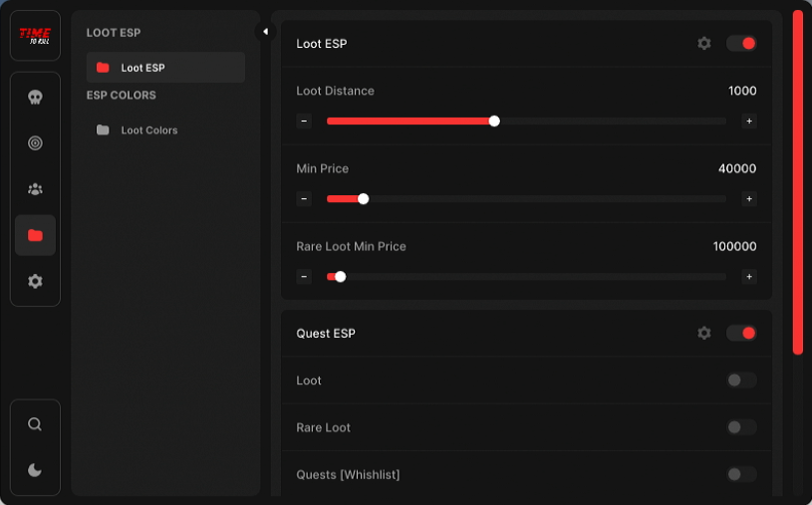Open the settings gear in the sidebar
This screenshot has width=812, height=505.
(x=35, y=282)
